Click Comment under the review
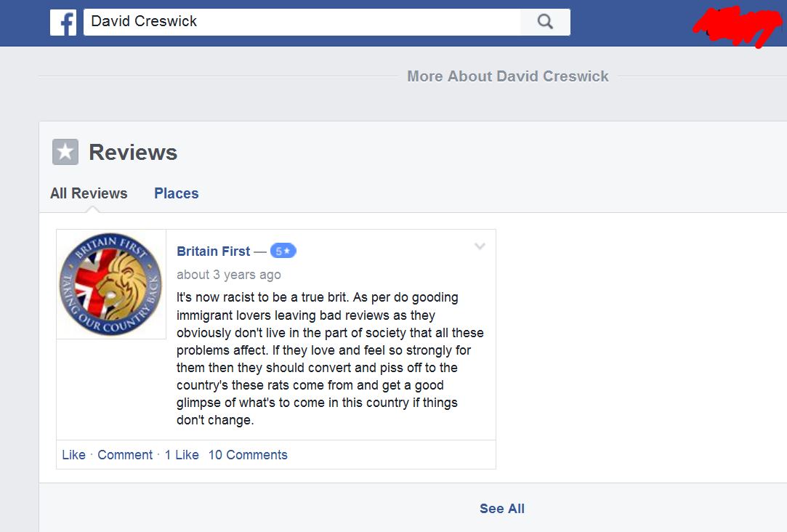Screen dimensions: 787x532 point(125,455)
